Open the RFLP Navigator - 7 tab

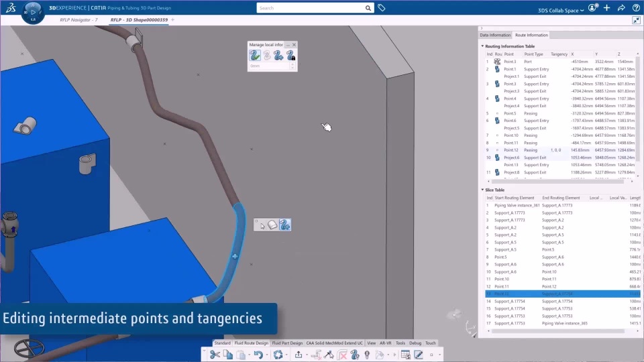click(79, 19)
